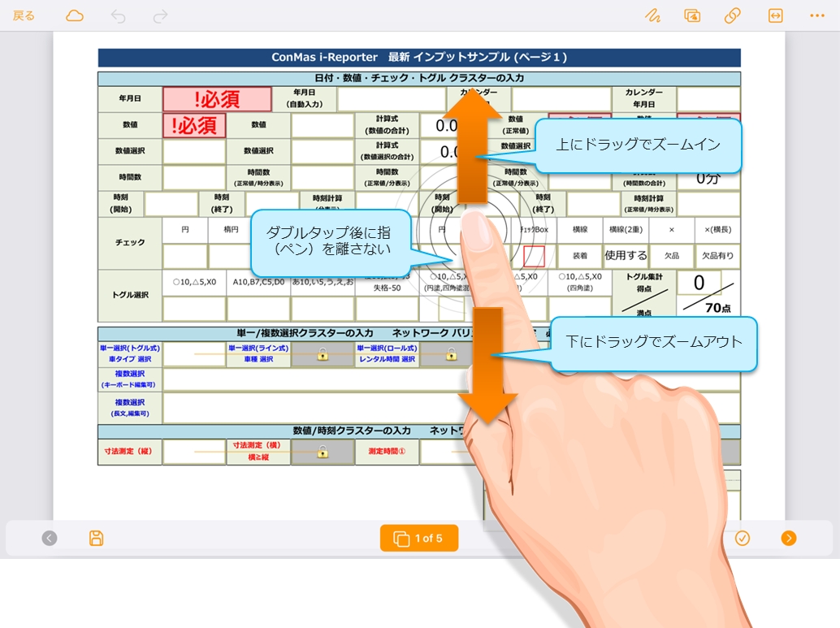The width and height of the screenshot is (840, 628).
Task: Open the three-dot more options menu
Action: (x=817, y=16)
